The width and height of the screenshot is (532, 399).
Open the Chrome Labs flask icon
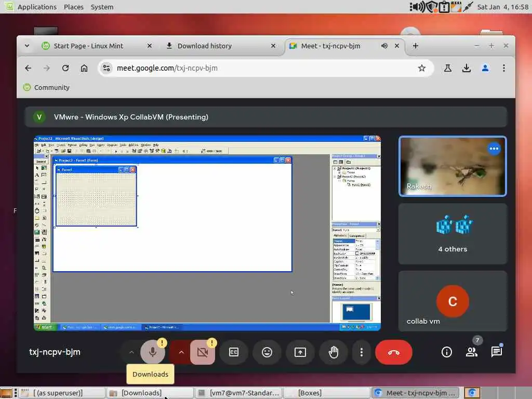click(447, 68)
